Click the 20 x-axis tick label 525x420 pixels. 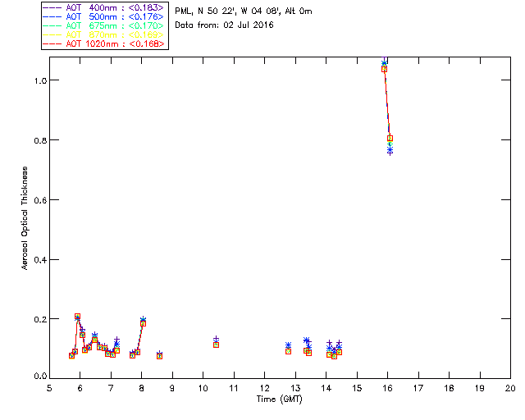(x=510, y=388)
